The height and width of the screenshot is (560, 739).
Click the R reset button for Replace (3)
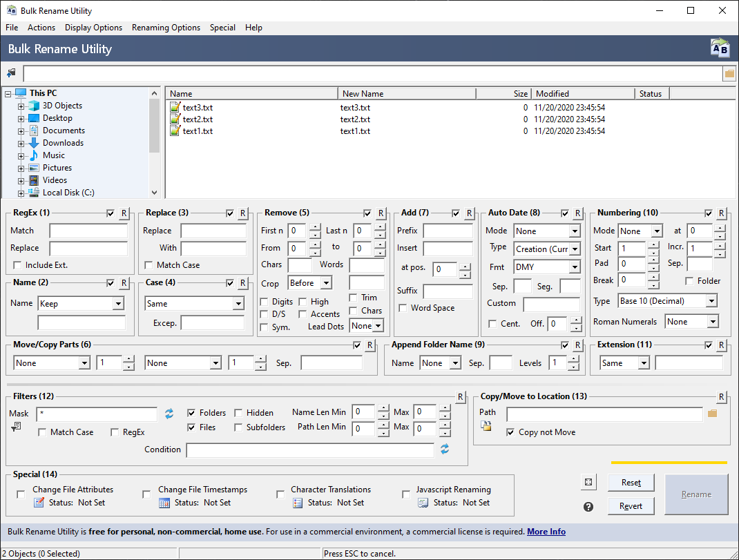pyautogui.click(x=242, y=213)
